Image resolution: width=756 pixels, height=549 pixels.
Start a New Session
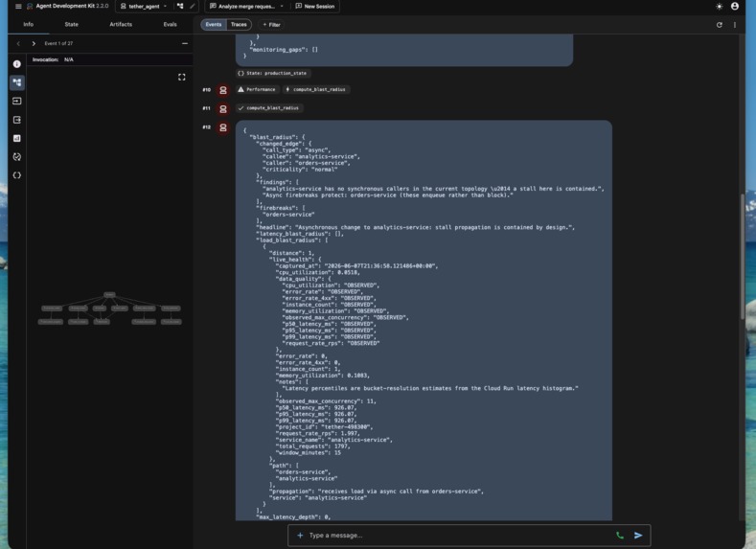tap(315, 7)
